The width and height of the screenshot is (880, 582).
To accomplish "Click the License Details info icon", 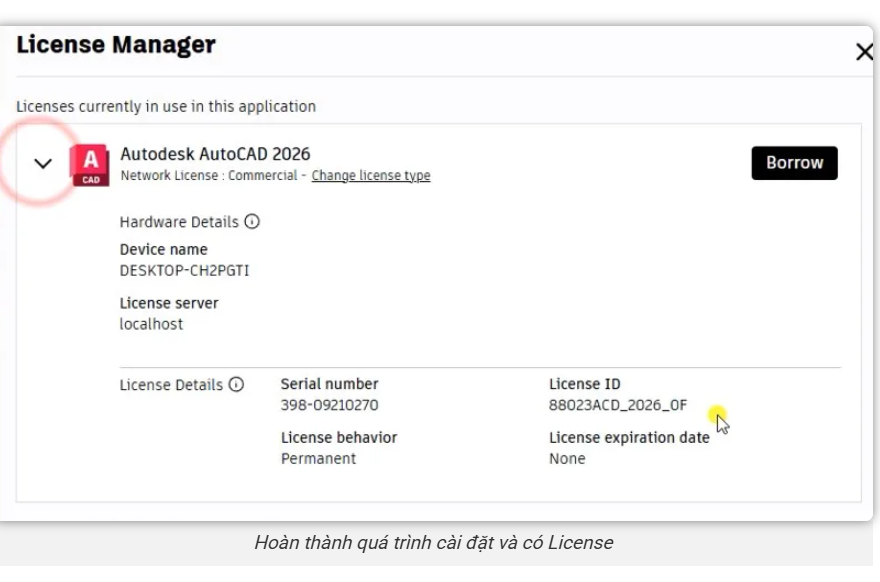I will point(236,384).
